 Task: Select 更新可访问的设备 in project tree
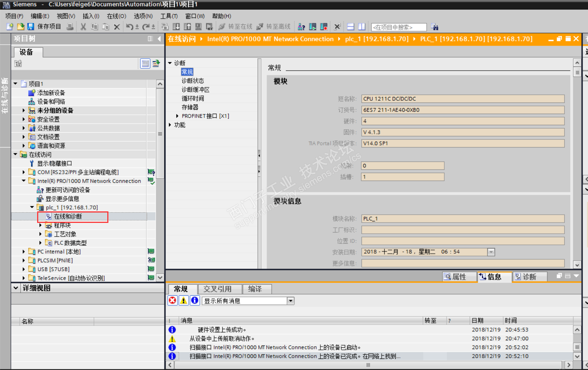coord(68,190)
